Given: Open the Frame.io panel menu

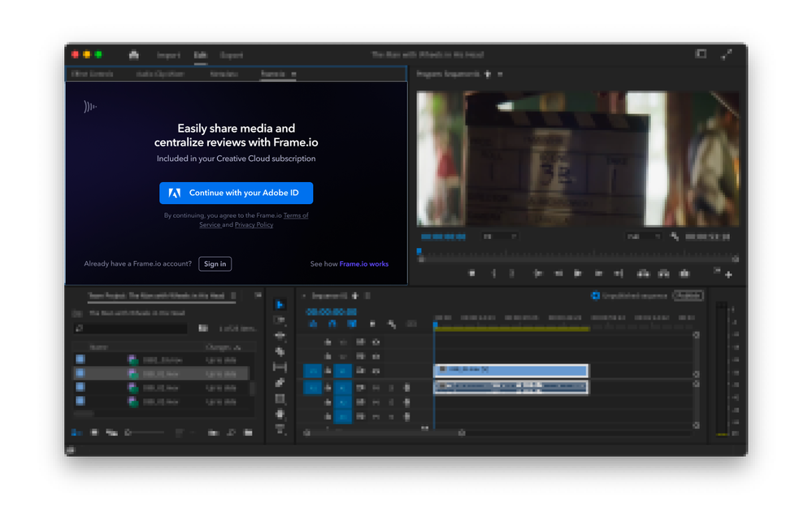Looking at the screenshot, I should pos(293,74).
